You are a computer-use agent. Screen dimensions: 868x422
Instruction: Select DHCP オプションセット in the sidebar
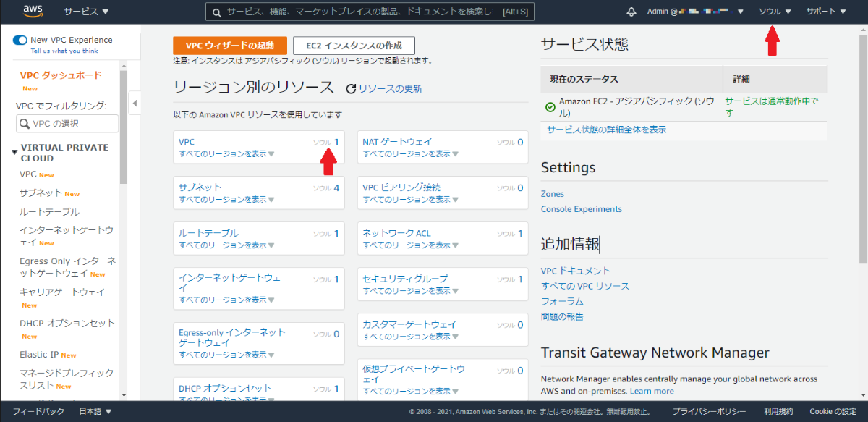coord(67,324)
